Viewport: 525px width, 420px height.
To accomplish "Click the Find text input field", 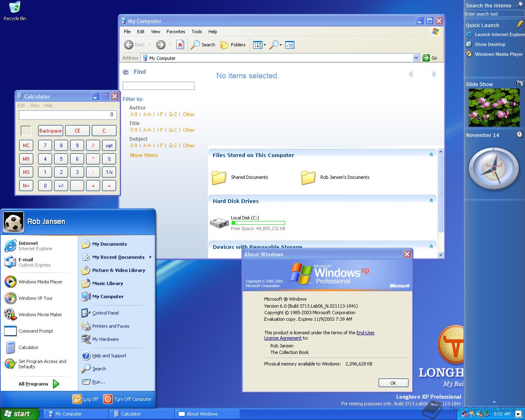I will pos(158,86).
